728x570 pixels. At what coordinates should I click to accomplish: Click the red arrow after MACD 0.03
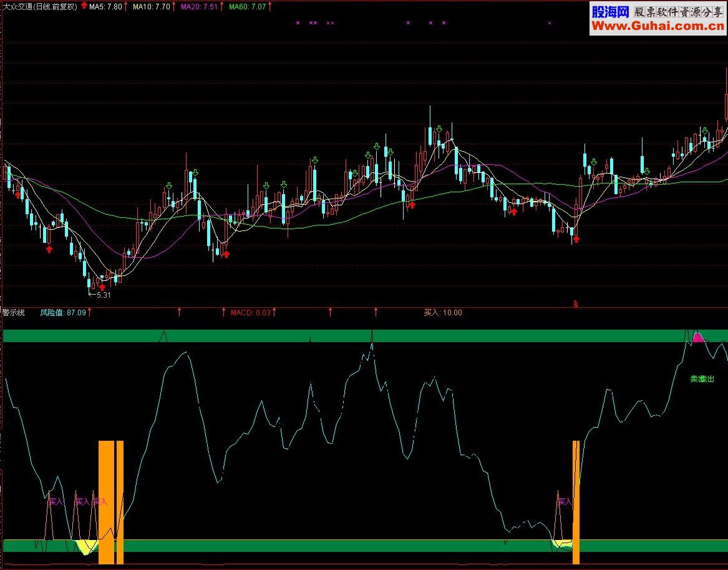pyautogui.click(x=274, y=312)
